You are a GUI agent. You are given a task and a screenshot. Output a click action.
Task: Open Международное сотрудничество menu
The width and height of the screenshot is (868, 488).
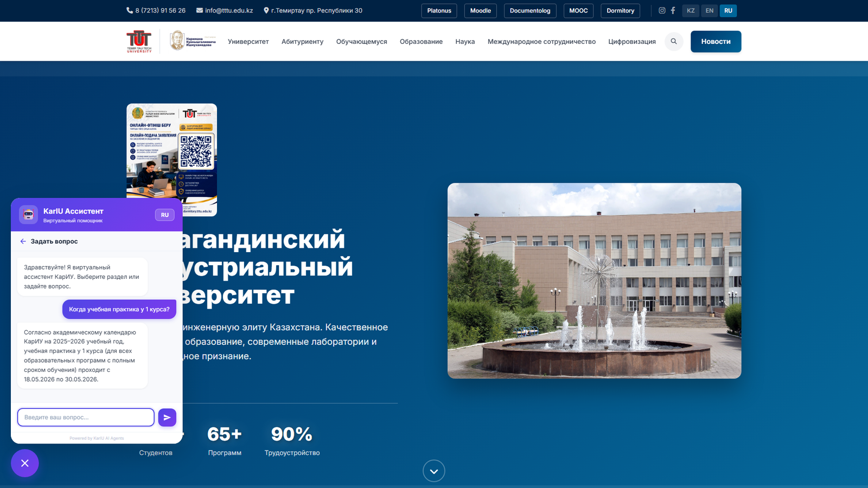coord(541,42)
